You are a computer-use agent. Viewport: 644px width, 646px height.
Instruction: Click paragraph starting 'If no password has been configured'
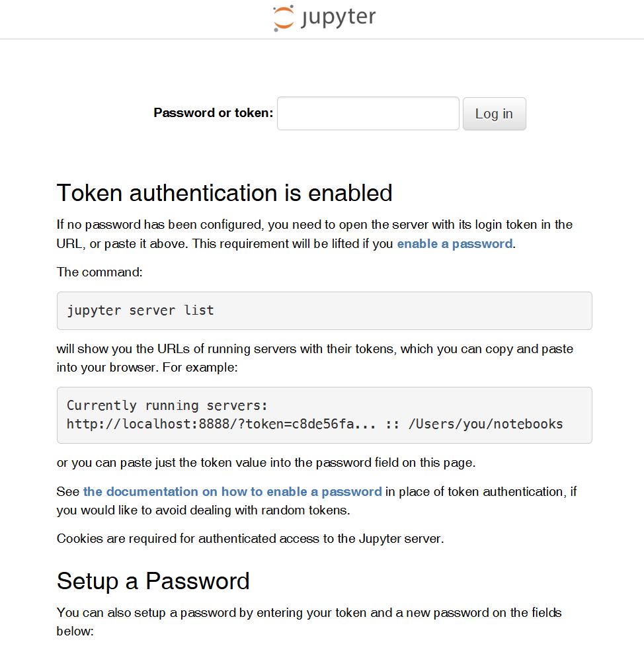coord(314,225)
